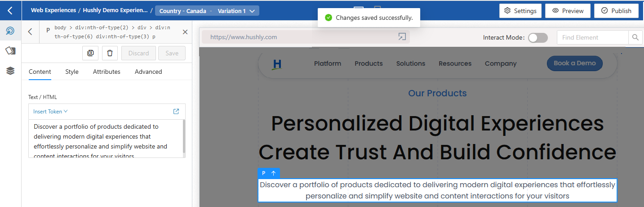
Task: Open Platform menu in site preview
Action: (x=328, y=63)
